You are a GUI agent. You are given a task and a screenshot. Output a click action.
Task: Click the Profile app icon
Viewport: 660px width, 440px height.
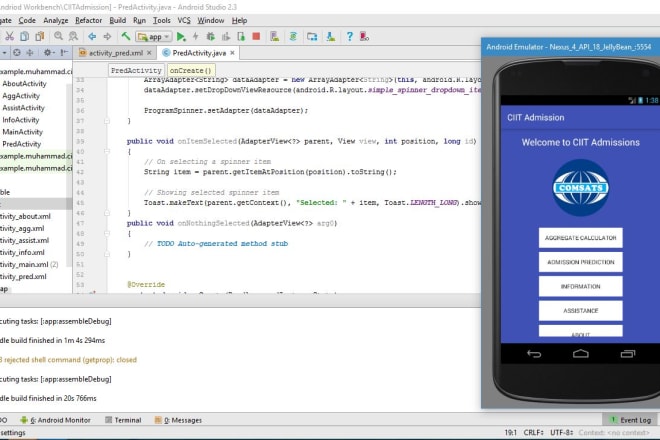[x=226, y=37]
